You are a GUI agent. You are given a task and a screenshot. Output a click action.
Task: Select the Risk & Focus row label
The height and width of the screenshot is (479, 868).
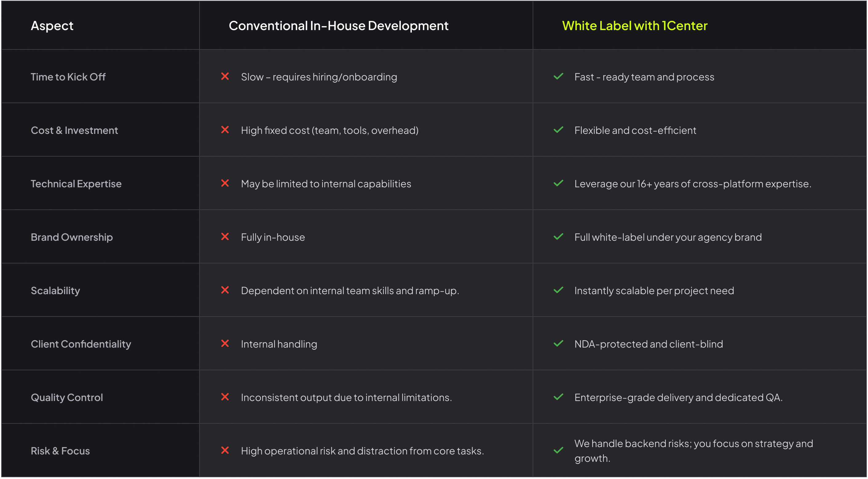(x=60, y=451)
